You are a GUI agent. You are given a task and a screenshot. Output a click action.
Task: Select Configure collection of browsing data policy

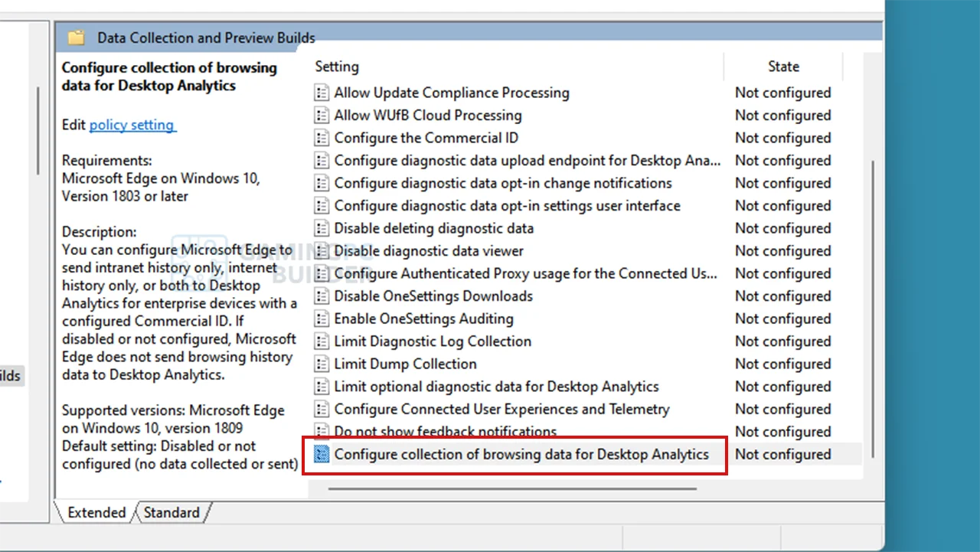click(x=522, y=454)
